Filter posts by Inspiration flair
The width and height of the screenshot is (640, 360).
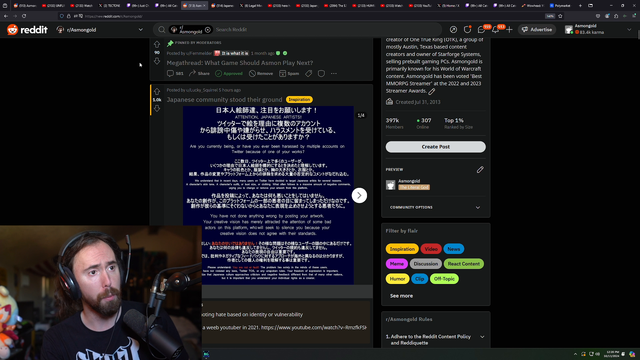coord(402,249)
